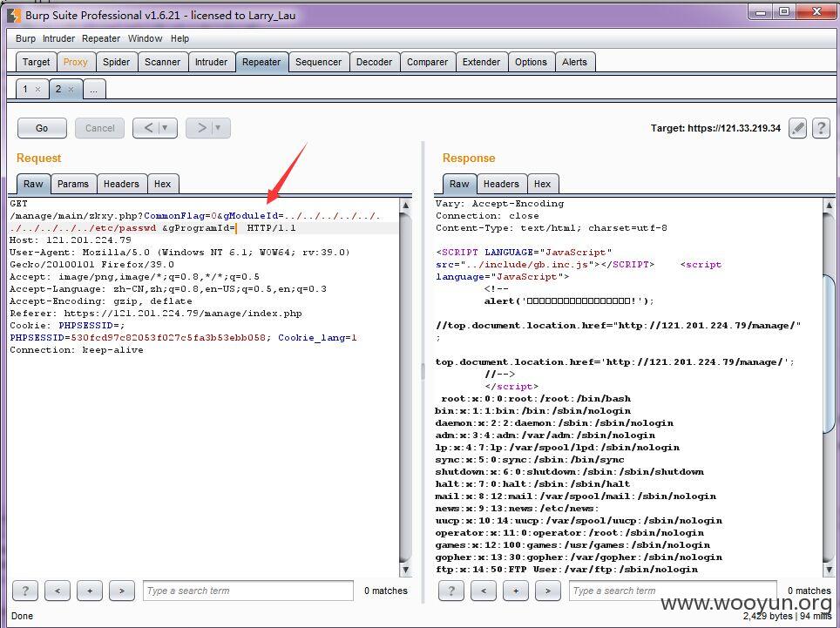Click request pane scroll-down arrow
Screen dimensions: 840x628
[405, 571]
